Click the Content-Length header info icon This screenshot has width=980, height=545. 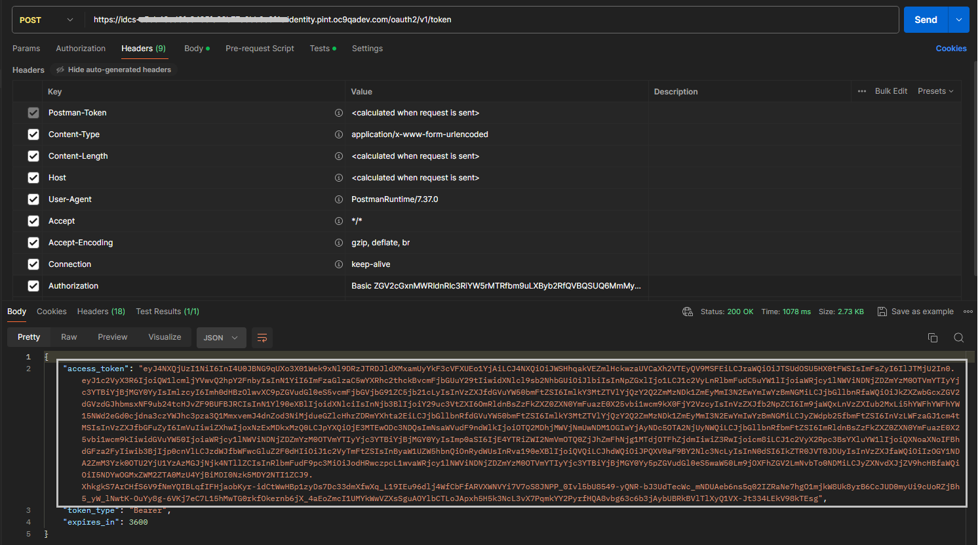click(x=339, y=156)
